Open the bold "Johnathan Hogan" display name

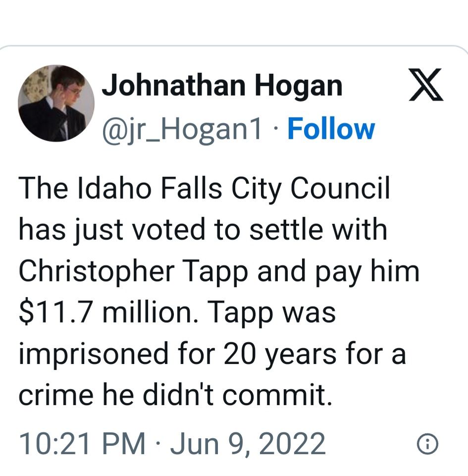(x=222, y=86)
